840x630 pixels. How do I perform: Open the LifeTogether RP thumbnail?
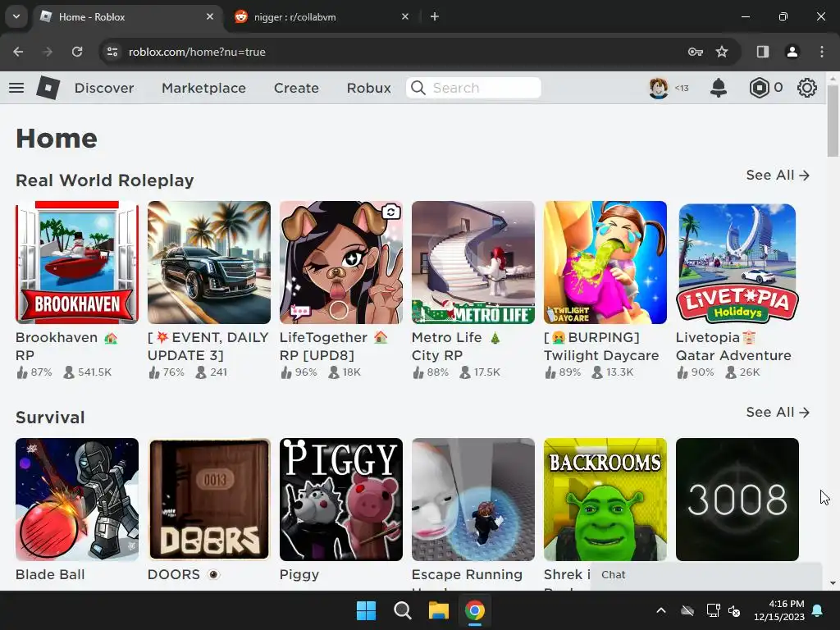(341, 262)
